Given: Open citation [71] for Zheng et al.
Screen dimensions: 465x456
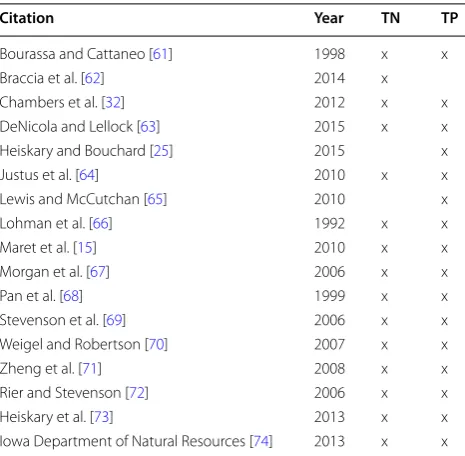Looking at the screenshot, I should coord(90,369).
